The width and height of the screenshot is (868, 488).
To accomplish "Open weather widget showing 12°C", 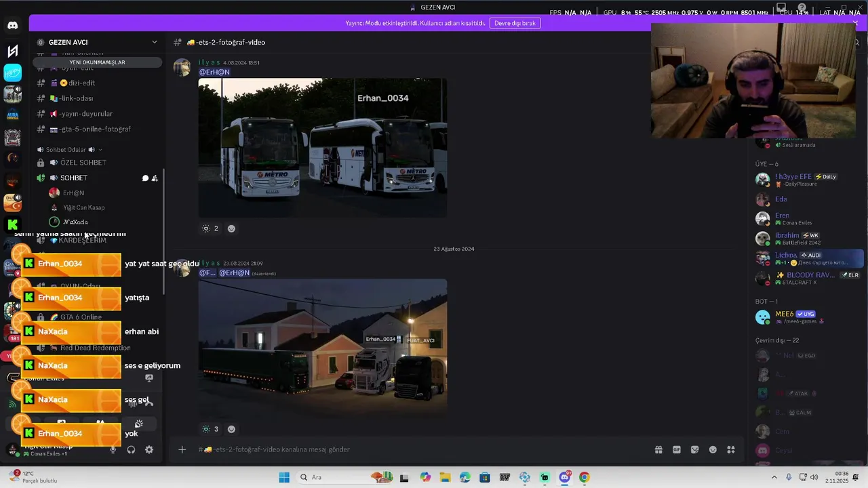I will click(33, 477).
